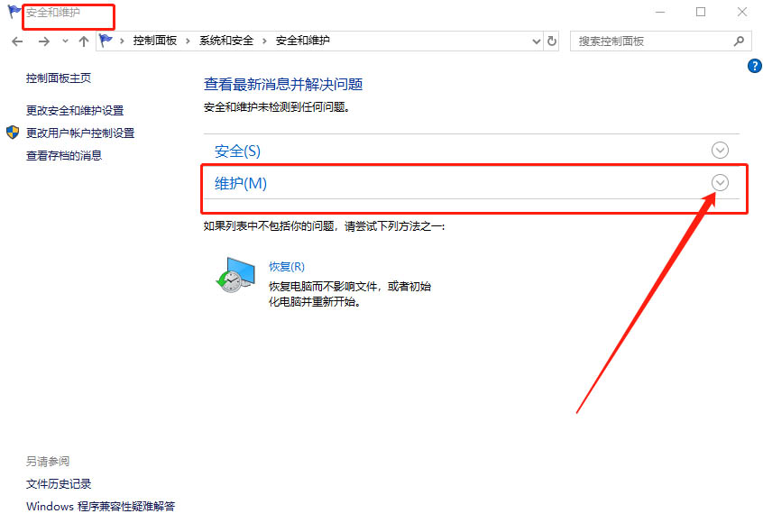Click the flag icon in the address bar

(106, 41)
